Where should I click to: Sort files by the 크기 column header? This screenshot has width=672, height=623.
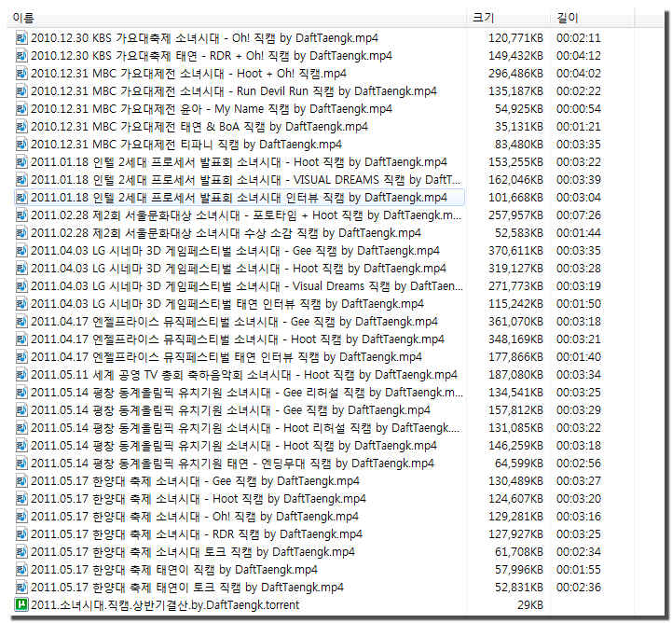tap(483, 18)
